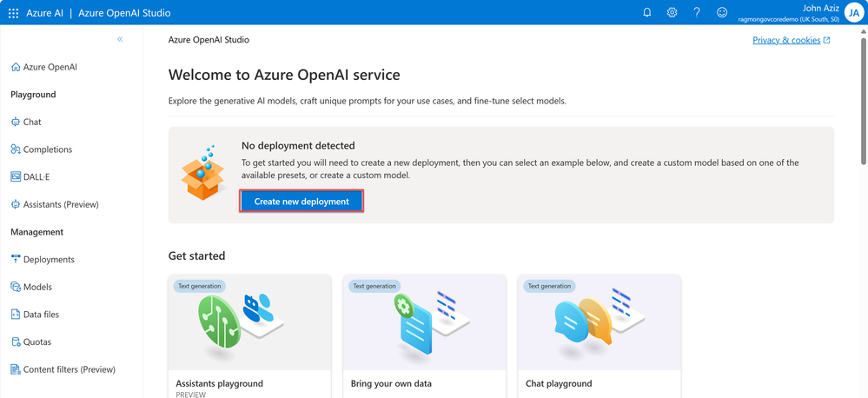The height and width of the screenshot is (398, 868).
Task: Open the Bring your own data card image
Action: (425, 322)
